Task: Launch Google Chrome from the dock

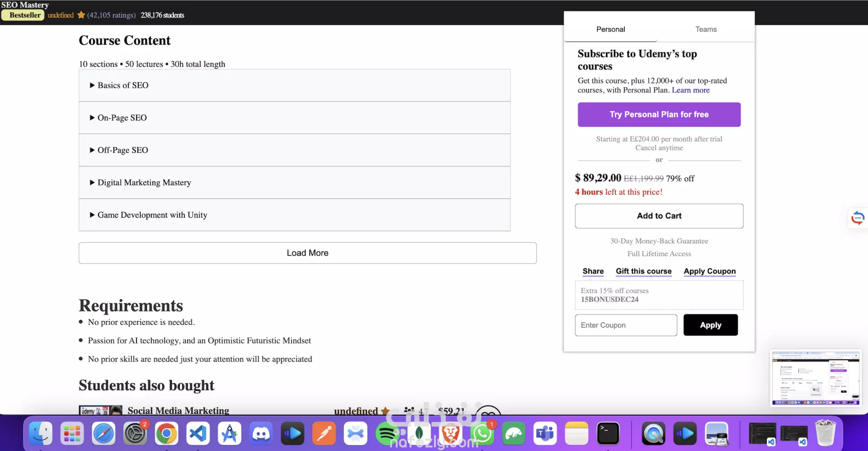Action: (x=166, y=433)
